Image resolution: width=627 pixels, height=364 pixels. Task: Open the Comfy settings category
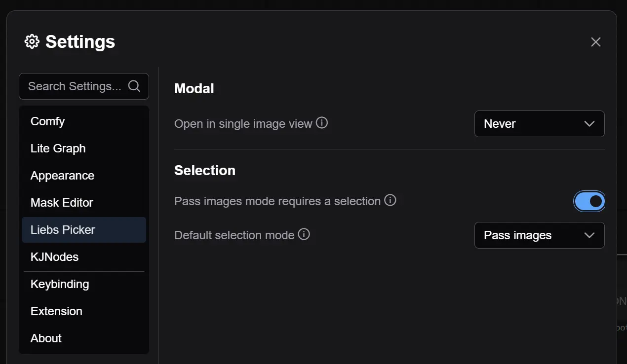[48, 121]
